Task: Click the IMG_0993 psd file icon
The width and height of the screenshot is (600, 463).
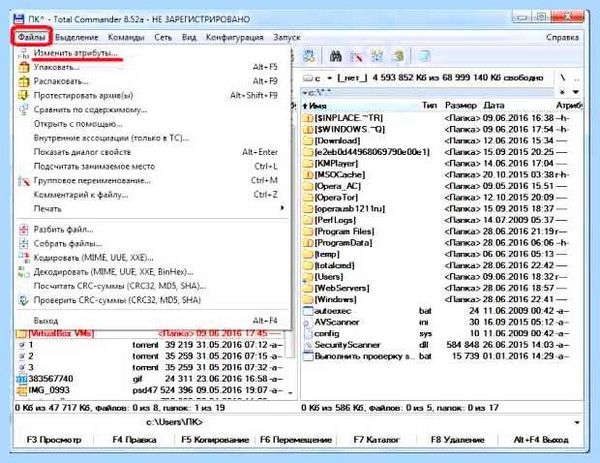Action: pos(21,390)
